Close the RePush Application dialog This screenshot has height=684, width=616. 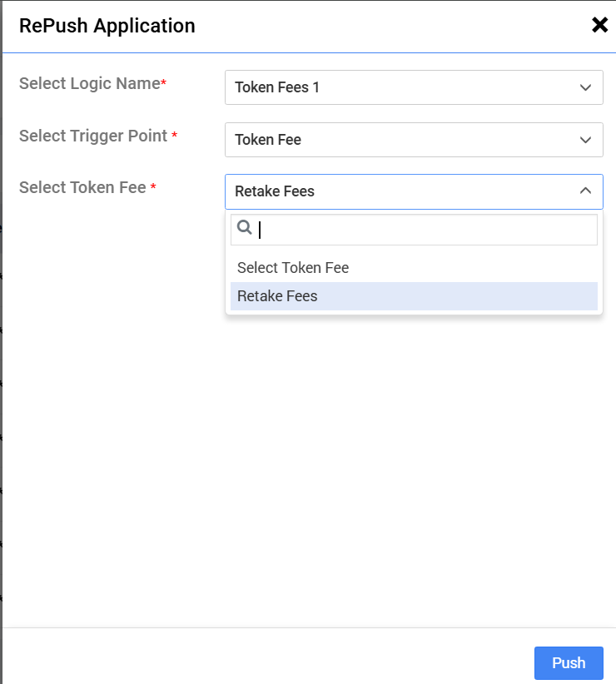coord(599,25)
